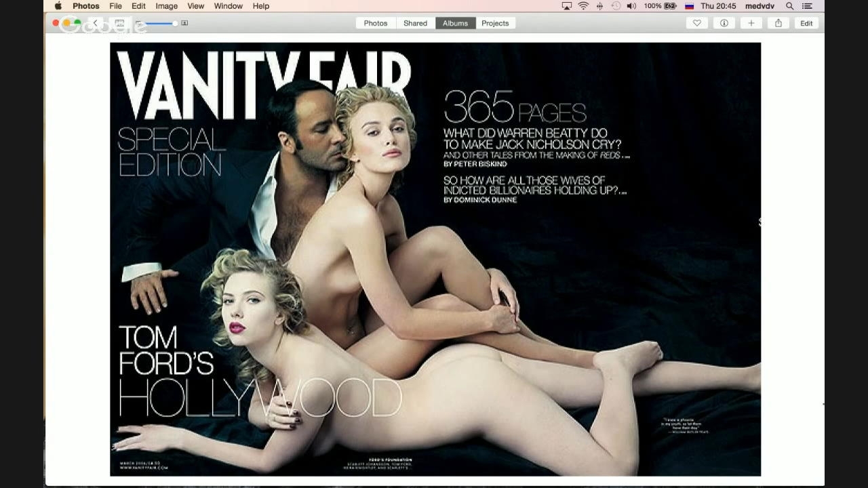This screenshot has width=868, height=488.
Task: Open the View menu
Action: pyautogui.click(x=195, y=6)
